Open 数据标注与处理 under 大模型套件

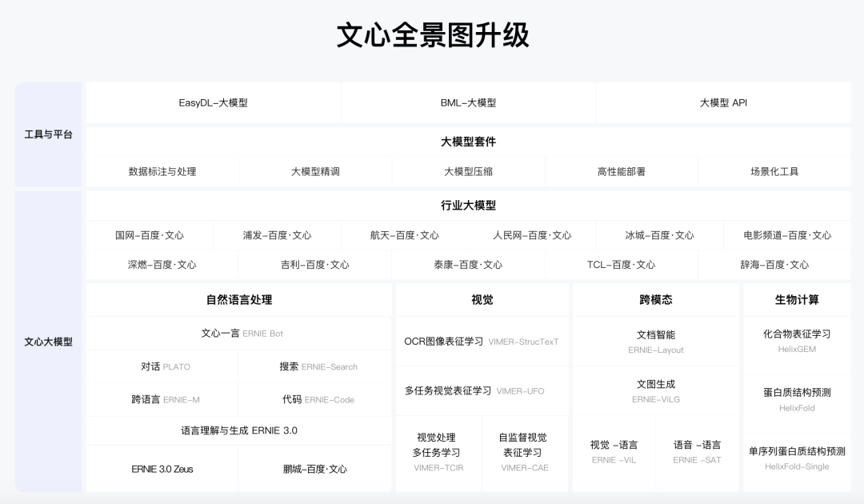pyautogui.click(x=162, y=170)
